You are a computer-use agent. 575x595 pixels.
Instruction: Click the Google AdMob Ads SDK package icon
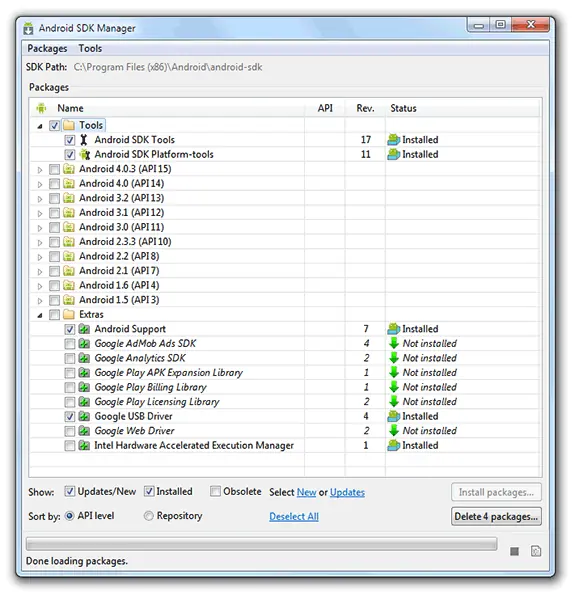coord(84,343)
